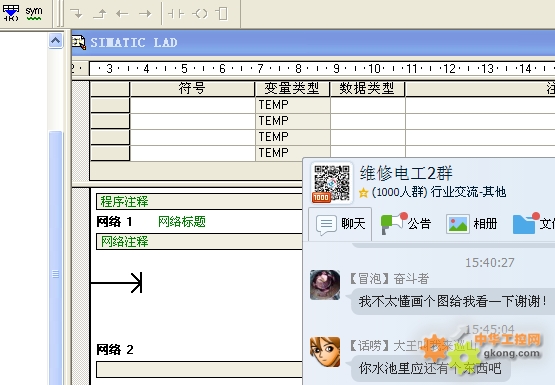The width and height of the screenshot is (555, 385).
Task: Click the SIMATIC LAD window icon
Action: coord(79,42)
